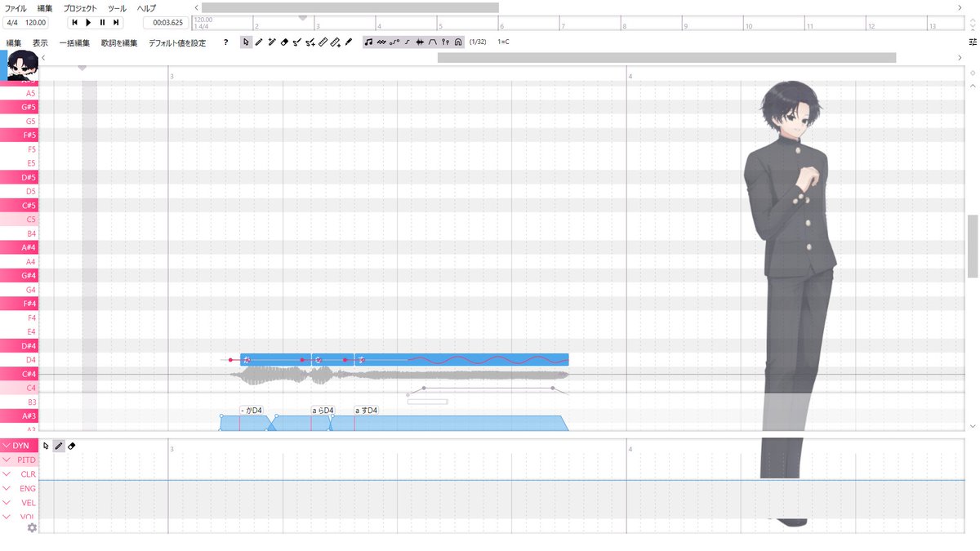Toggle the single note curve display icon
Screen dimensions: 980x551
(407, 42)
